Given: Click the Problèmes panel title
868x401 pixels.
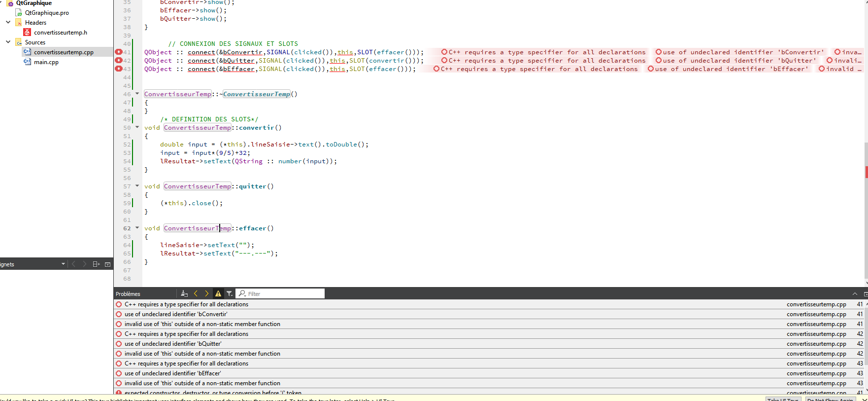Looking at the screenshot, I should (128, 294).
